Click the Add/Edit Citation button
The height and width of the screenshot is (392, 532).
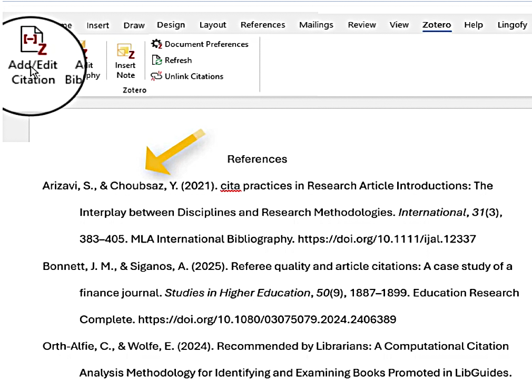pyautogui.click(x=33, y=57)
